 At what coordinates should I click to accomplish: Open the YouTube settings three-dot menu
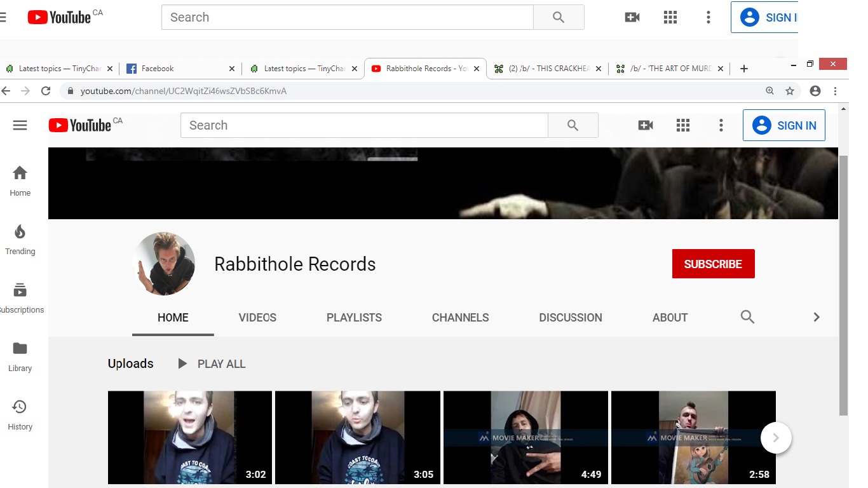click(x=721, y=125)
